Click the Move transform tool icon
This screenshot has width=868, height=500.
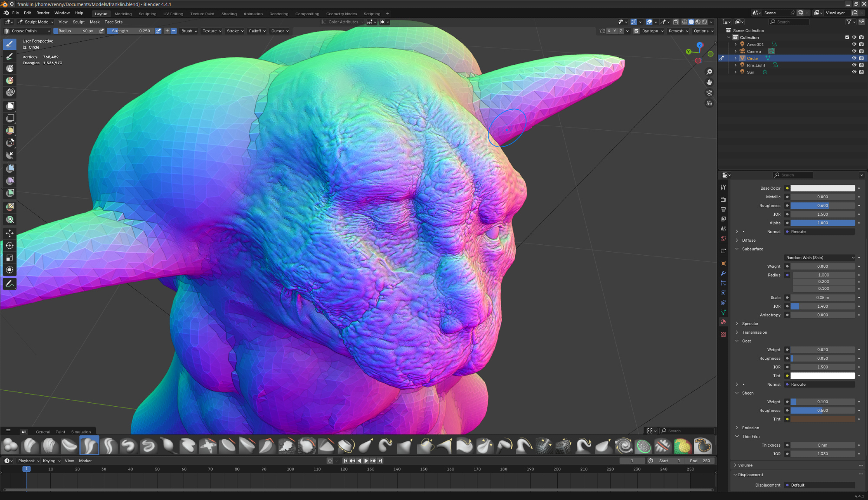(10, 233)
